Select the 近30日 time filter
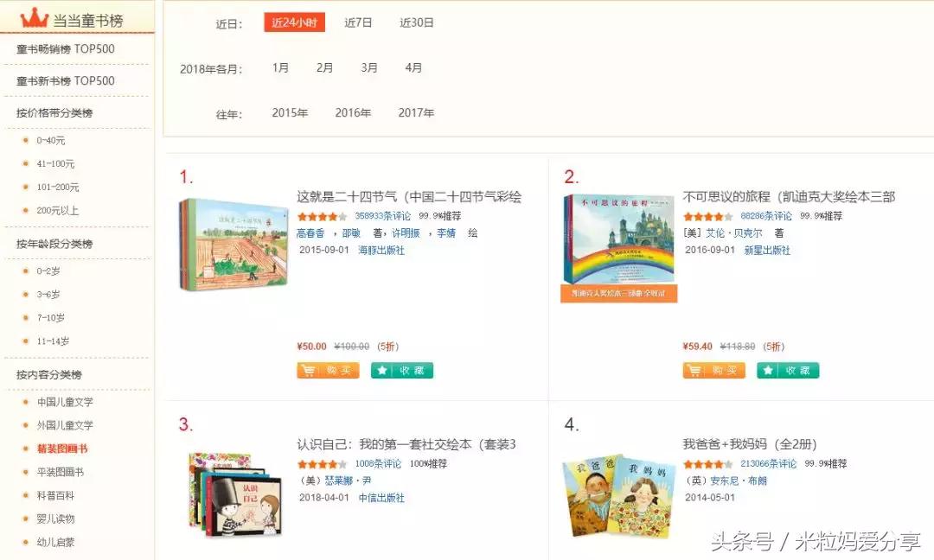The width and height of the screenshot is (934, 560). click(x=416, y=22)
